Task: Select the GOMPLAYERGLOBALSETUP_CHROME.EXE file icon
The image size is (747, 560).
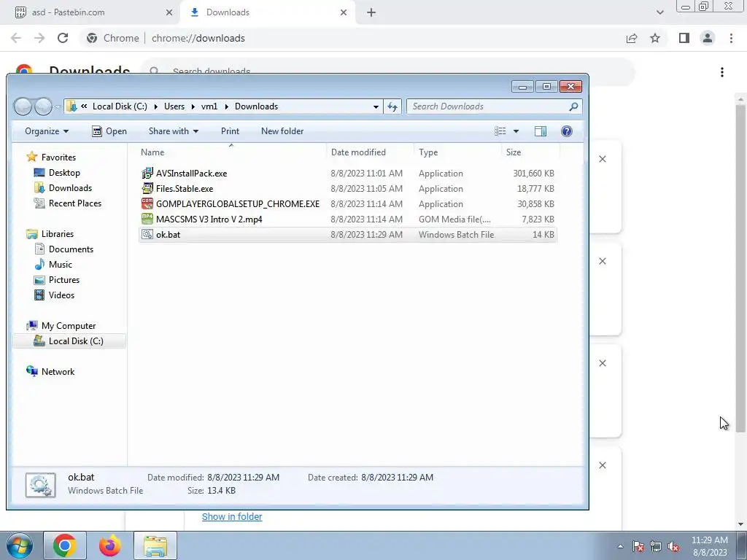Action: pyautogui.click(x=147, y=204)
